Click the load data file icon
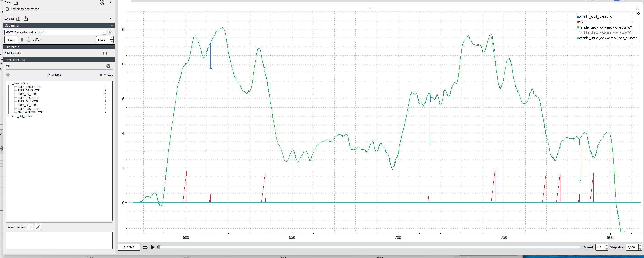644x258 pixels. tap(16, 3)
